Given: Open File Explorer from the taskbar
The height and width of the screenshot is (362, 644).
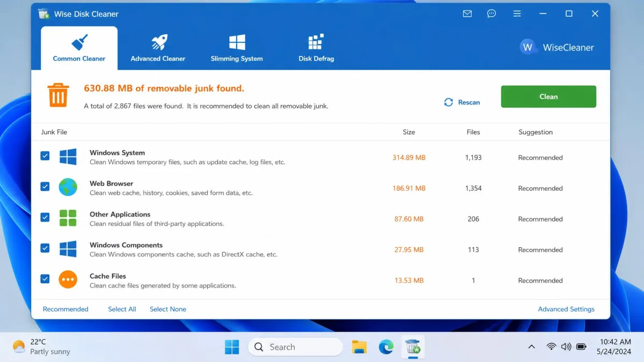Looking at the screenshot, I should pyautogui.click(x=359, y=347).
